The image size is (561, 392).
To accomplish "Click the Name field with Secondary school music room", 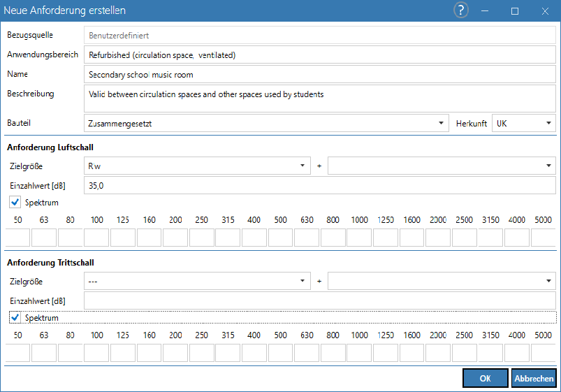I will click(320, 75).
